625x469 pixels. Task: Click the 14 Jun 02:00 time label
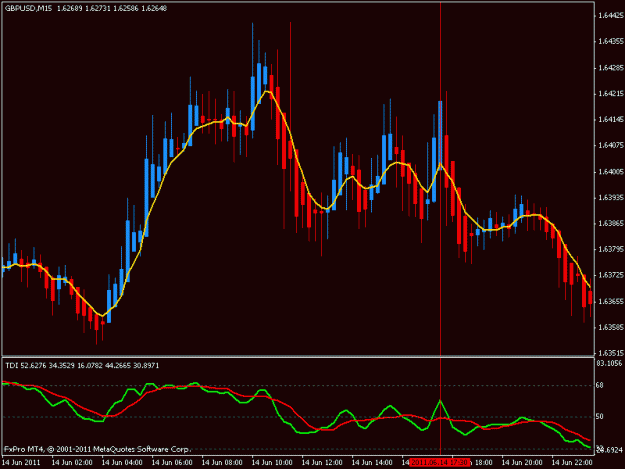click(72, 463)
